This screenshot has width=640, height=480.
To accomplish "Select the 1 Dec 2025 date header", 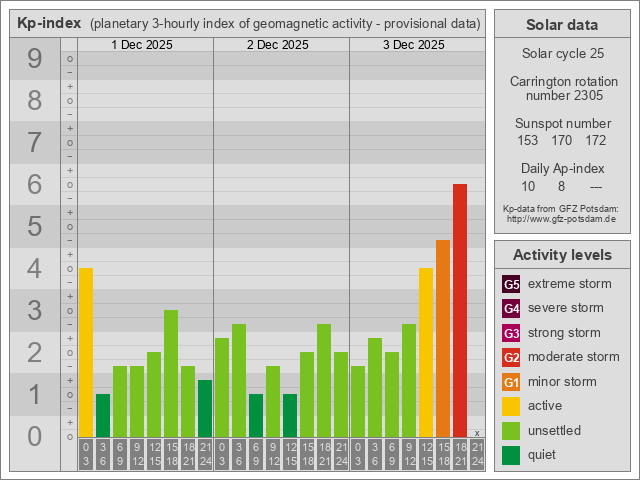I will click(x=144, y=45).
